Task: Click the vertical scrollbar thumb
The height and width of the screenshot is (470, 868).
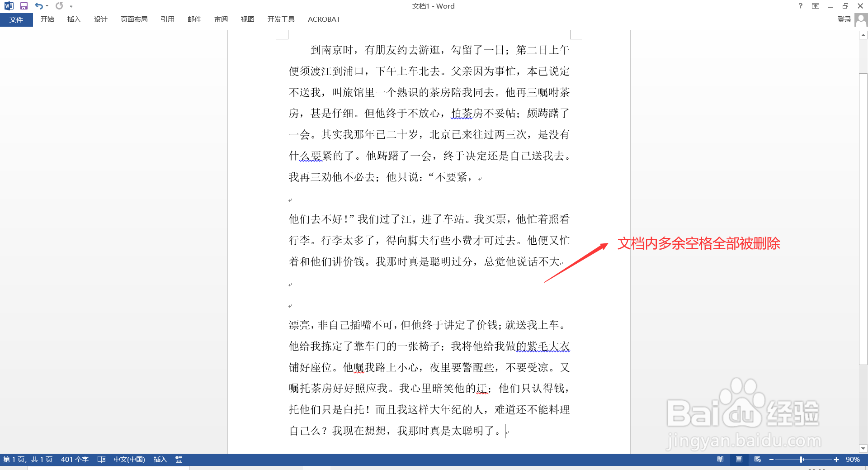Action: 863,219
